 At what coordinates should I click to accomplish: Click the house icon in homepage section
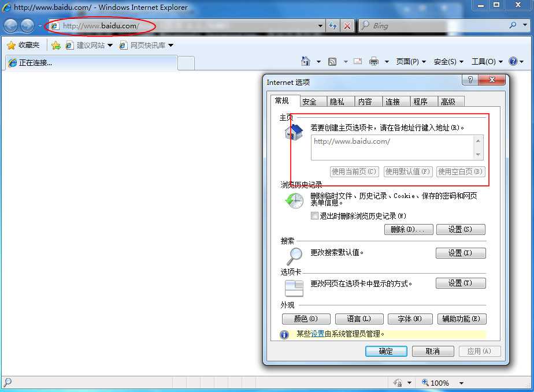294,132
